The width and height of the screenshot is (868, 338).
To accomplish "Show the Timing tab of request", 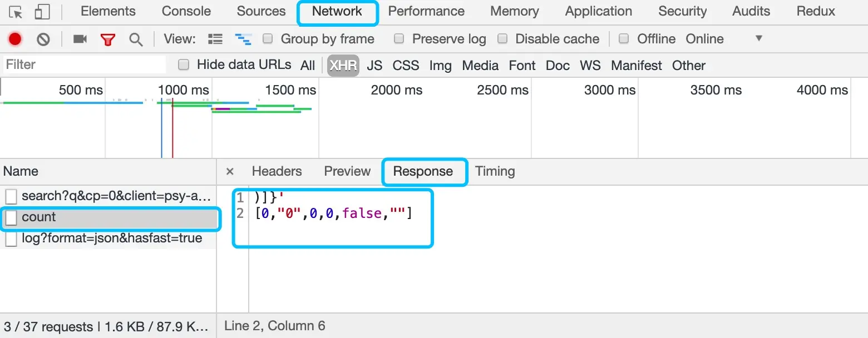I will click(495, 171).
